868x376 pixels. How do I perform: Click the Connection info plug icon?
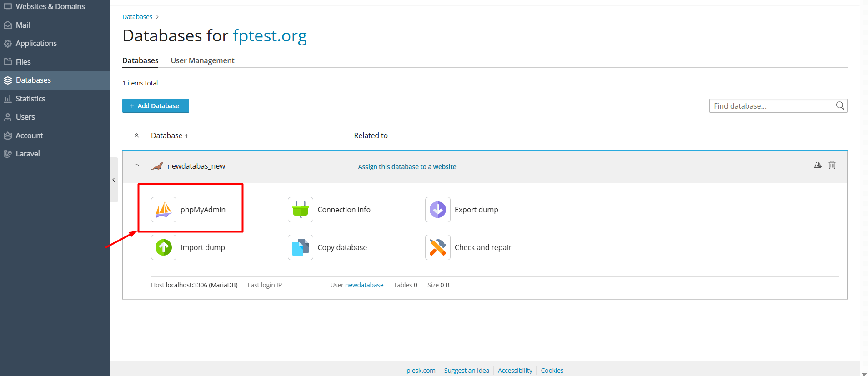tap(301, 210)
